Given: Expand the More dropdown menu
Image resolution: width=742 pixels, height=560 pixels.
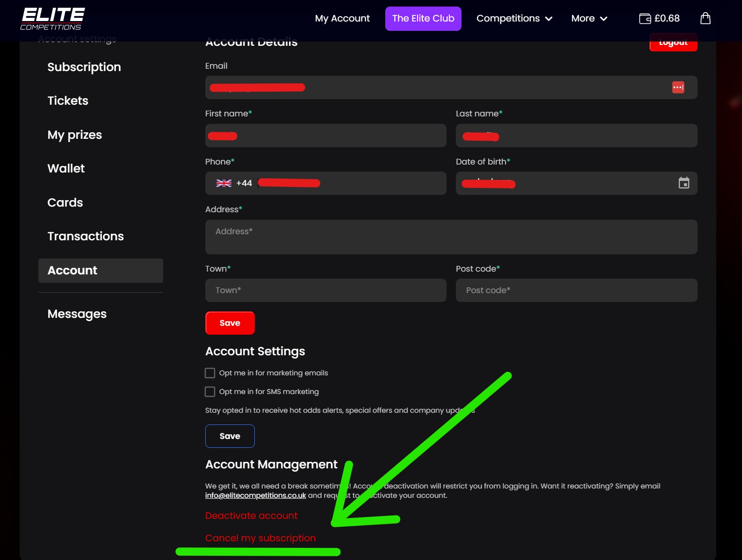Looking at the screenshot, I should [589, 18].
